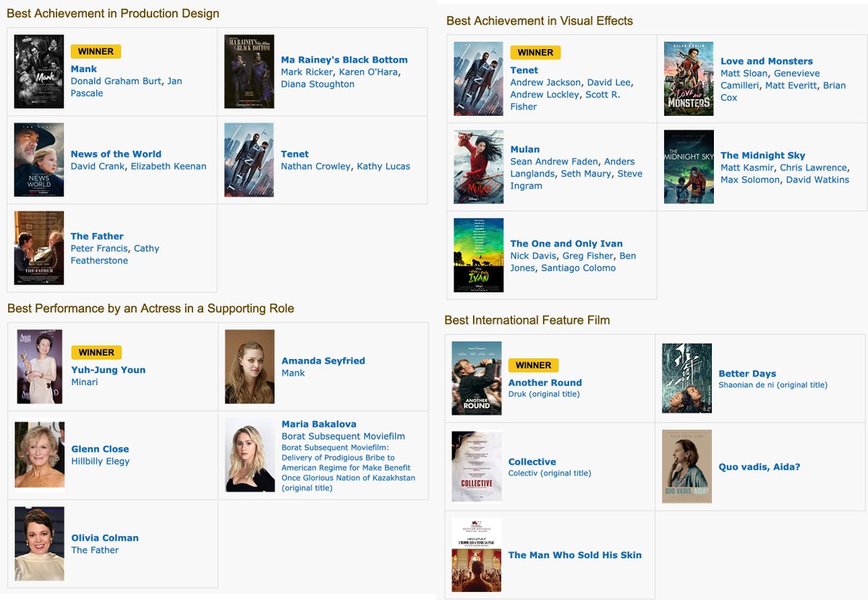868x600 pixels.
Task: Open News of the World poster thumbnail
Action: click(39, 160)
